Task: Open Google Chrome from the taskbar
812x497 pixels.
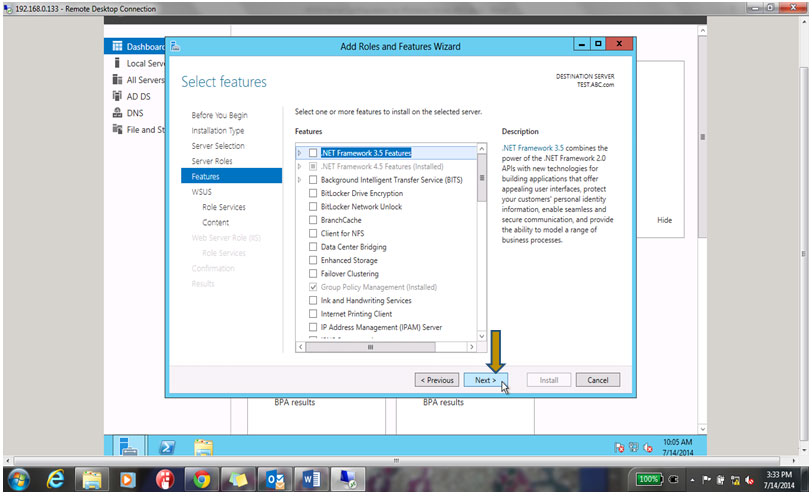Action: pos(201,480)
